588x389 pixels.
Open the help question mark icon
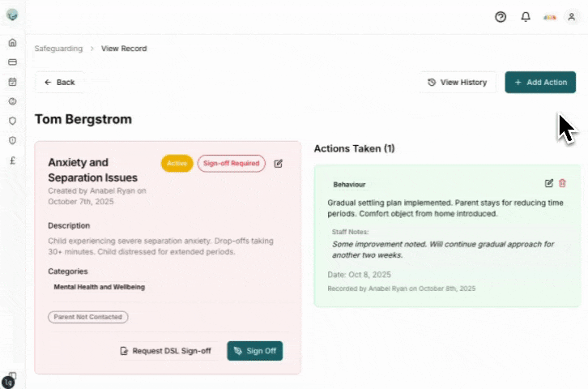[501, 17]
